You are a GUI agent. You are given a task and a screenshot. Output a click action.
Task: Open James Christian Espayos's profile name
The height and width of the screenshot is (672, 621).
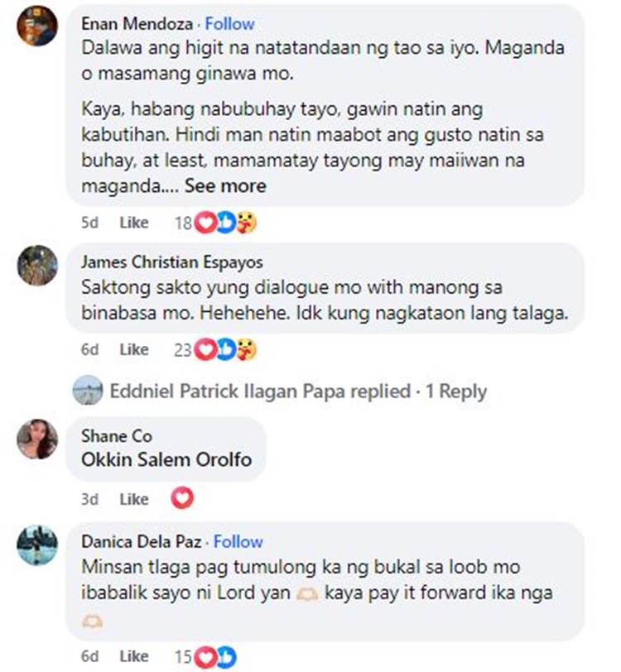coord(172,262)
